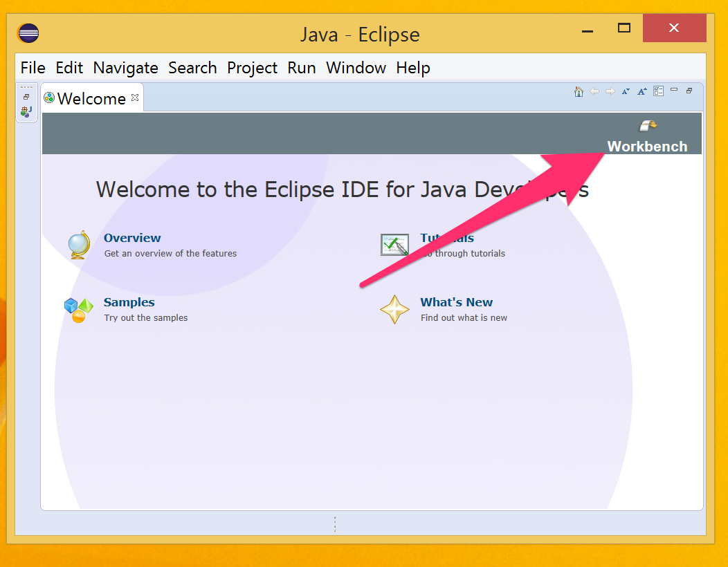728x567 pixels.
Task: Restore the Welcome view from maximized
Action: [x=689, y=91]
